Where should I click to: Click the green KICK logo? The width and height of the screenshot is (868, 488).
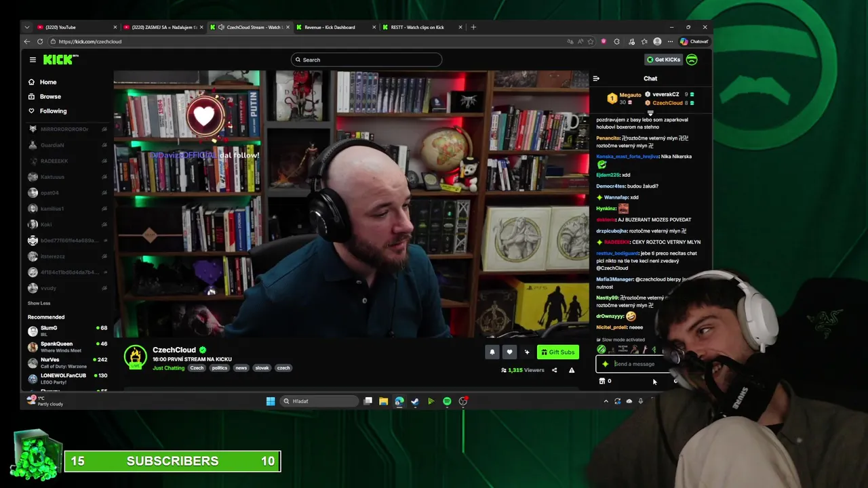click(x=60, y=60)
